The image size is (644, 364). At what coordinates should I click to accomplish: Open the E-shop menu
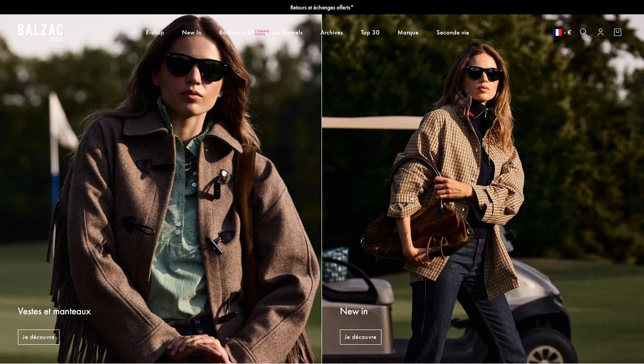pos(155,33)
